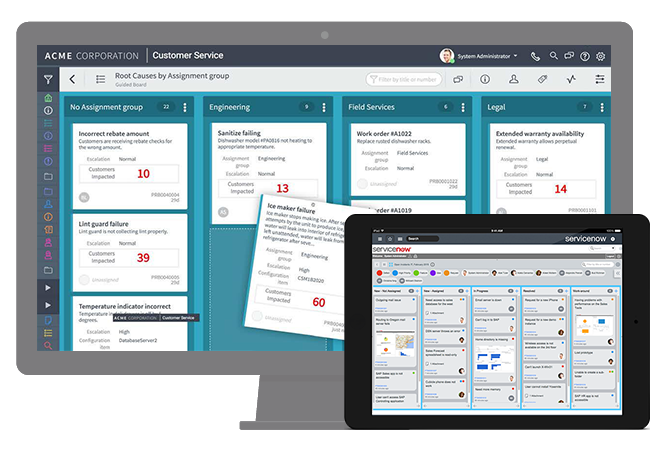Image resolution: width=650 pixels, height=450 pixels.
Task: Click Customers Impacted value 10
Action: (x=143, y=174)
